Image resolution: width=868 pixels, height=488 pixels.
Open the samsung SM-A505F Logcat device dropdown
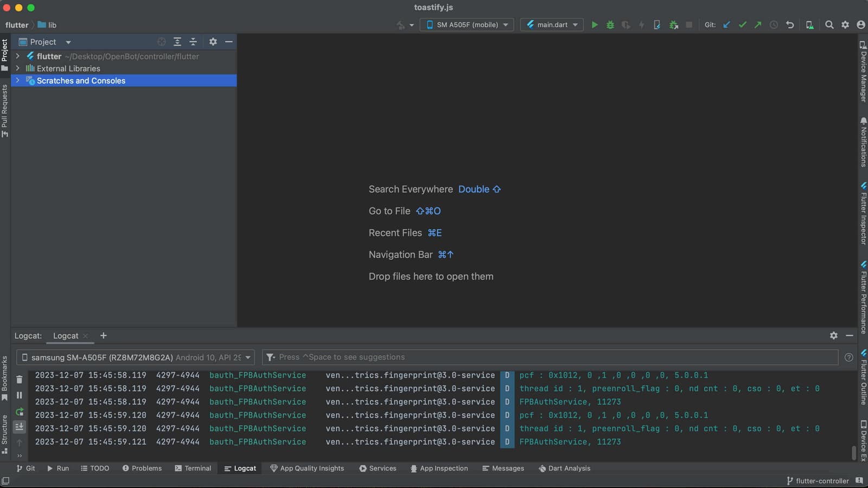pyautogui.click(x=136, y=357)
